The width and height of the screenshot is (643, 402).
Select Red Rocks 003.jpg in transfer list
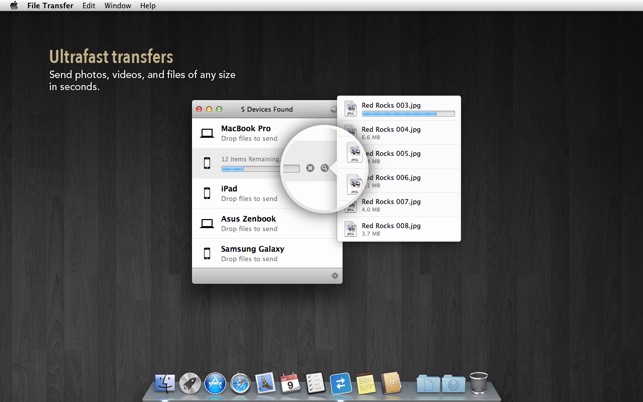pos(399,108)
